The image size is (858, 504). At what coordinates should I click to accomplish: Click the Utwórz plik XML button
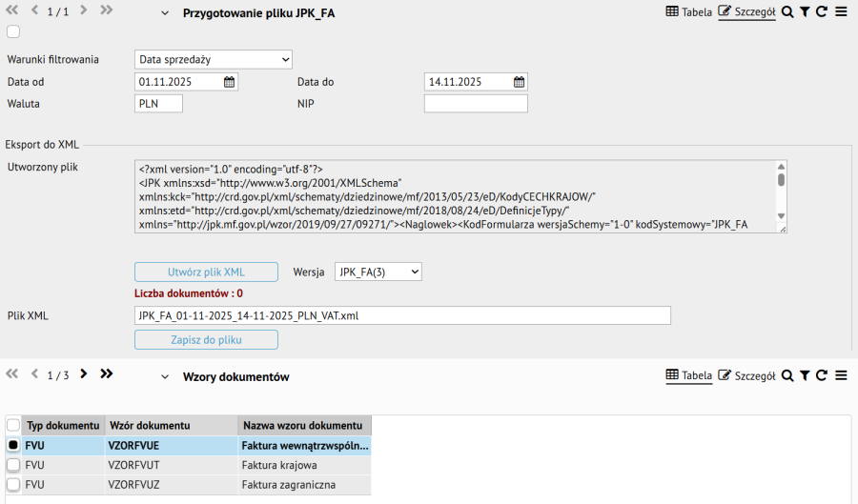206,272
